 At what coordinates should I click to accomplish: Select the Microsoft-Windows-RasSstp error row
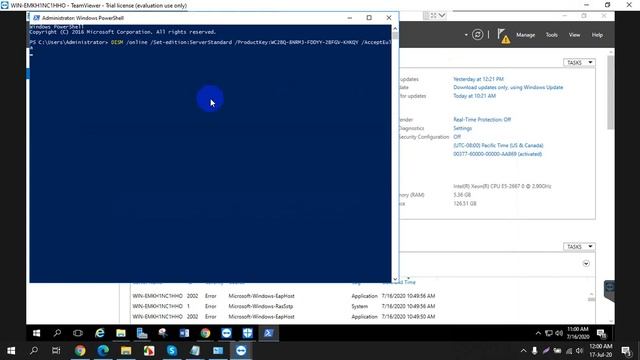tap(284, 306)
